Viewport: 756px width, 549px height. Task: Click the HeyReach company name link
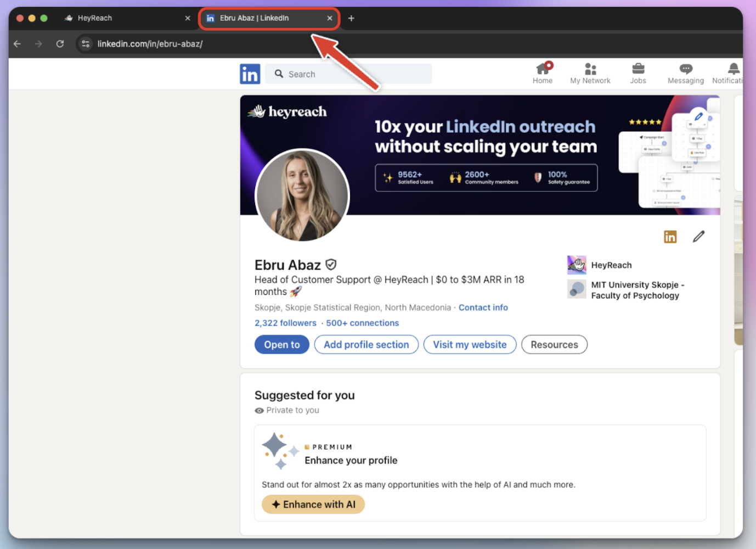(611, 265)
